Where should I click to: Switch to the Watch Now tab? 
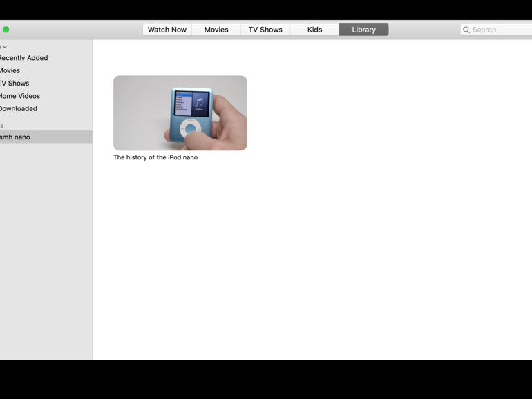pyautogui.click(x=167, y=30)
